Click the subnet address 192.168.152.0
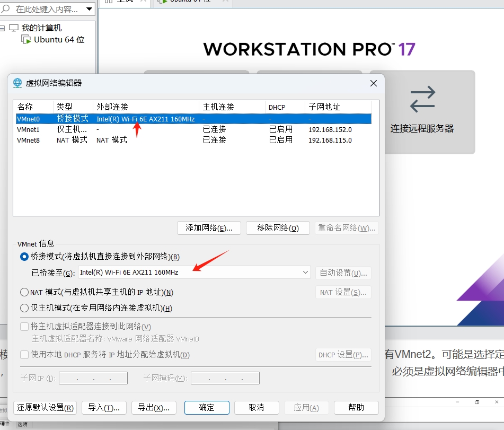504x430 pixels. point(330,129)
